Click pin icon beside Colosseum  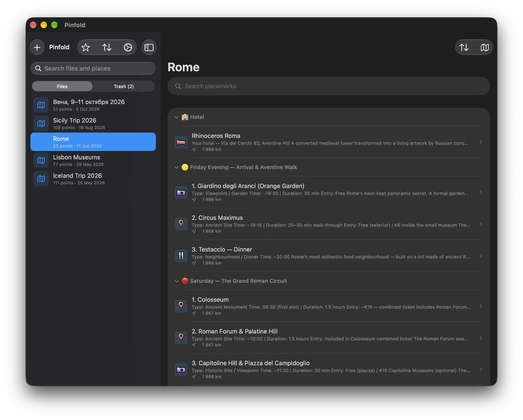click(x=181, y=306)
